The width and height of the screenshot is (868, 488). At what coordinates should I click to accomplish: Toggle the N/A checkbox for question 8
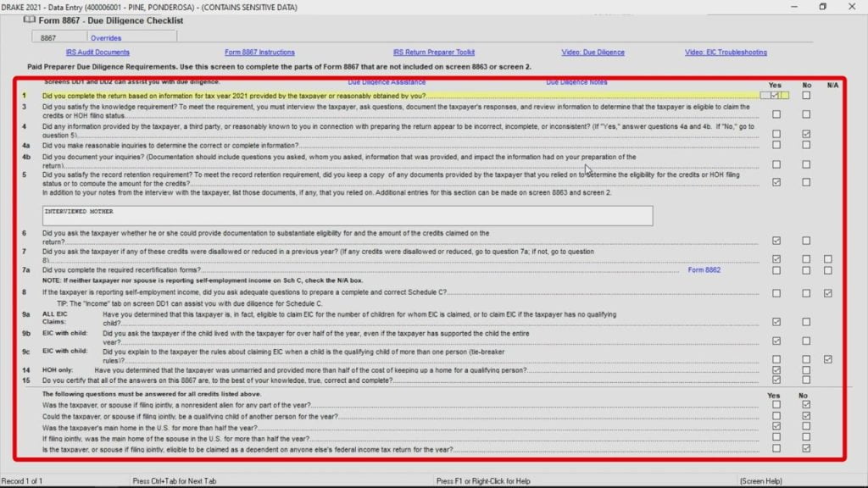[828, 293]
